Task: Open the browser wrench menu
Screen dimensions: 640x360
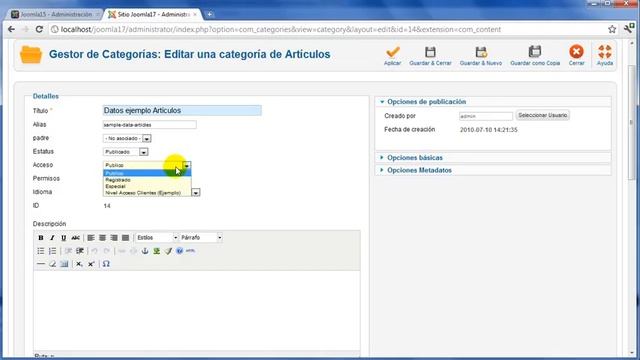Action: pyautogui.click(x=629, y=29)
